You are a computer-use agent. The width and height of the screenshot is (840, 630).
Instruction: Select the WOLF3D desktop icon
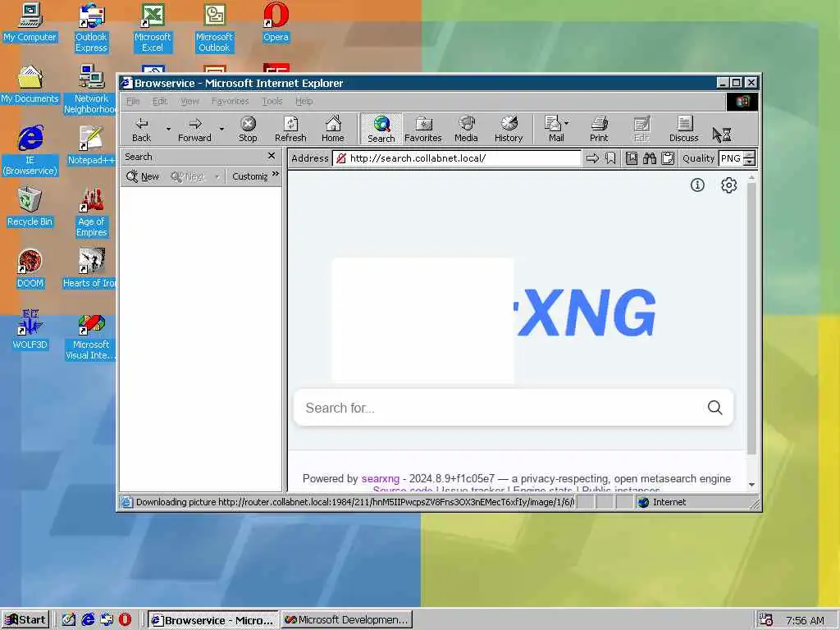[30, 330]
